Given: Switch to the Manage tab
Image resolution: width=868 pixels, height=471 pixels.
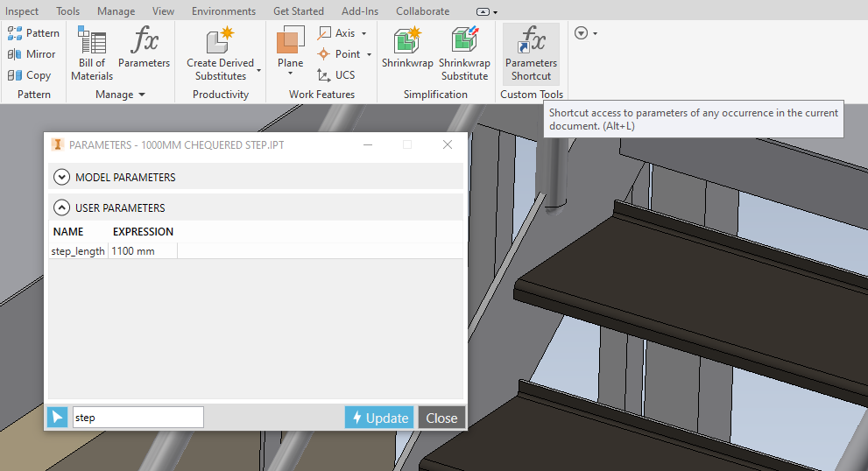Looking at the screenshot, I should pyautogui.click(x=116, y=11).
